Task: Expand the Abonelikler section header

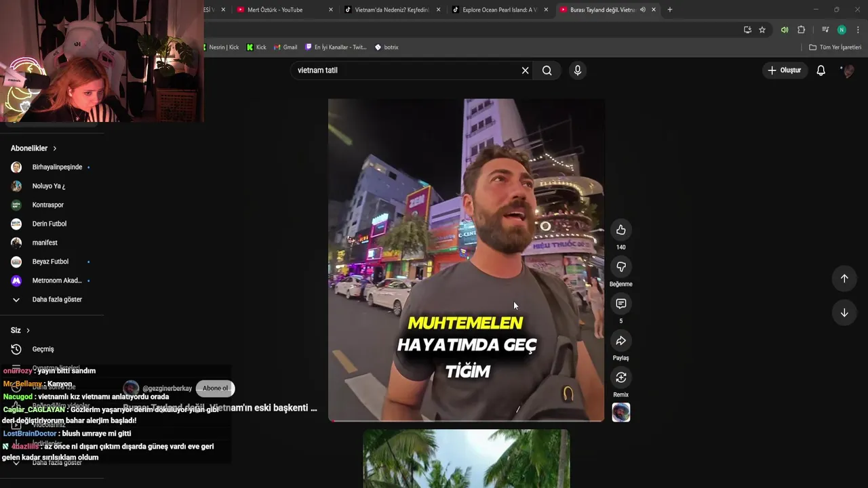Action: coord(34,148)
